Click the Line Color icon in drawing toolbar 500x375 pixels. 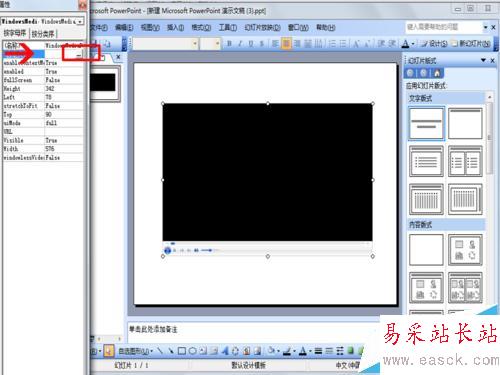286,351
